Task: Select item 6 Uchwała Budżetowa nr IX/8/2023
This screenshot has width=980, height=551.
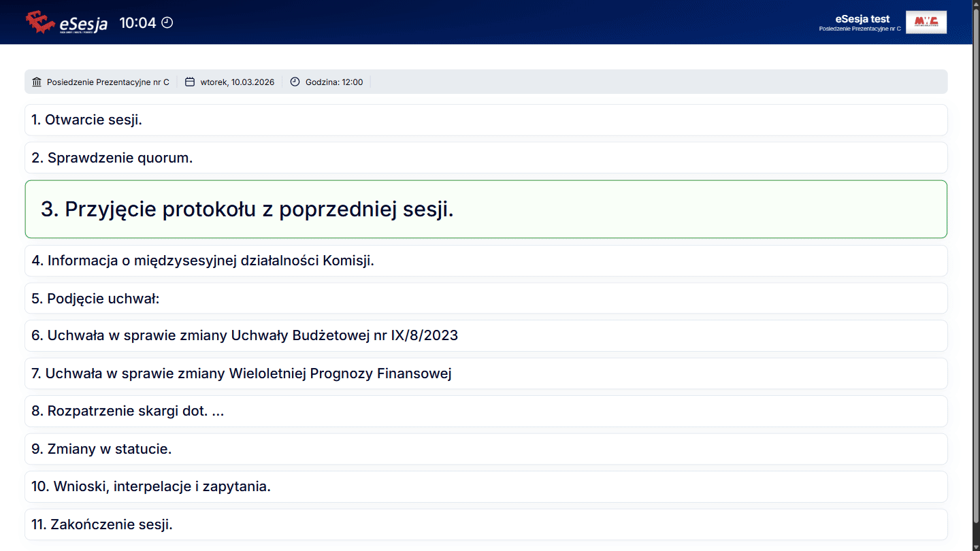Action: point(244,335)
